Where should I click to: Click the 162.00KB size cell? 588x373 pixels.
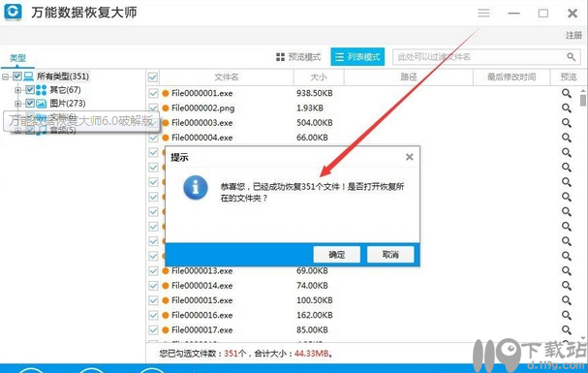click(314, 315)
